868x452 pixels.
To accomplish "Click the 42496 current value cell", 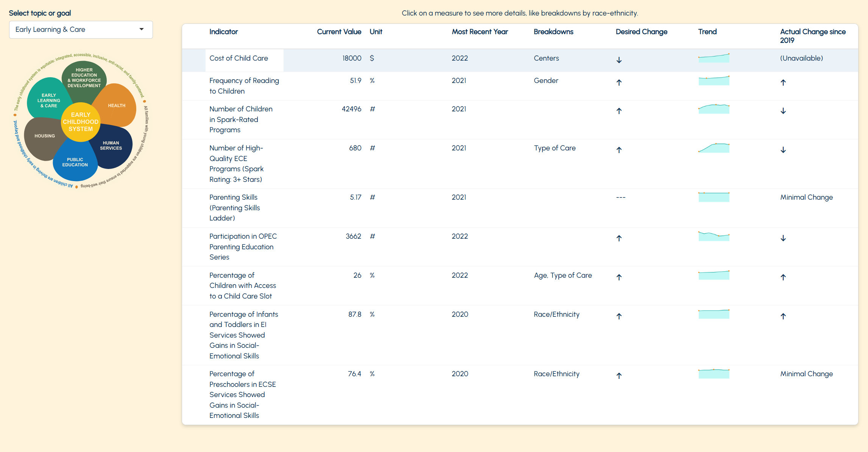I will 351,109.
